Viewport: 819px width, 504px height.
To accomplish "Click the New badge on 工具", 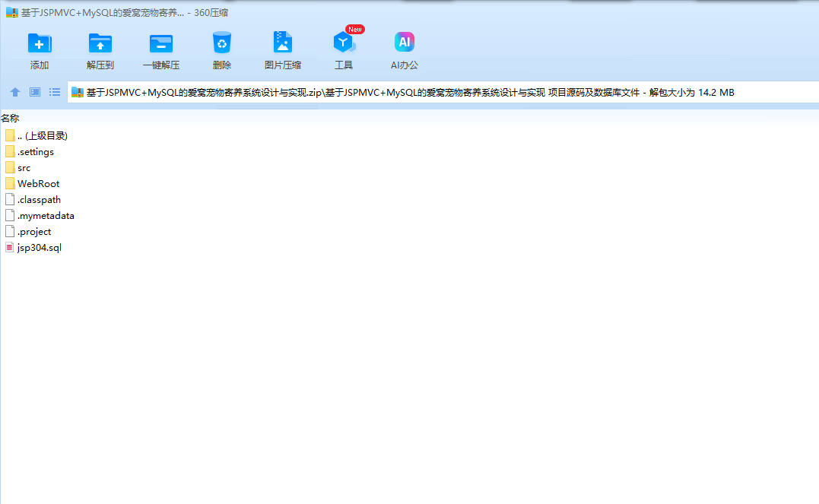I will tap(355, 29).
